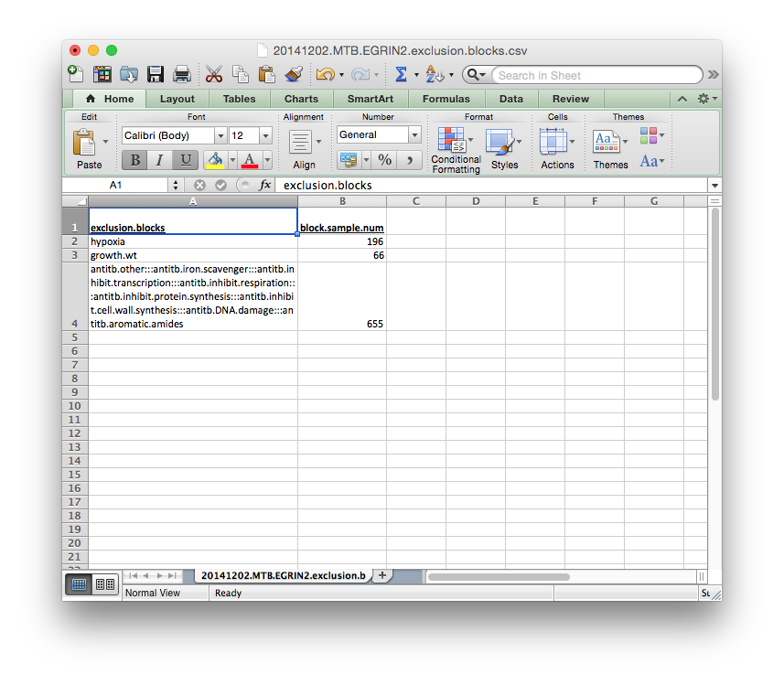Image resolution: width=784 pixels, height=685 pixels.
Task: Switch to Page Layout view button
Action: pos(105,584)
